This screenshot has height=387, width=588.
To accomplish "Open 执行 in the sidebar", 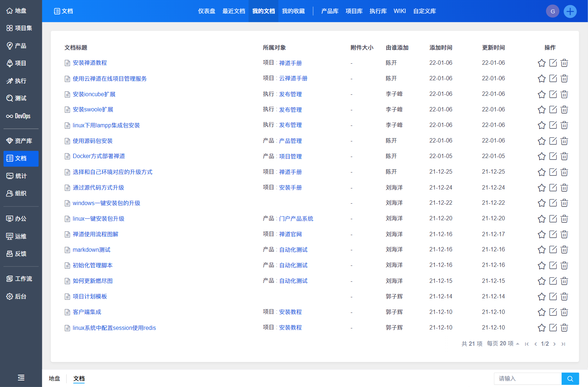I will (17, 81).
